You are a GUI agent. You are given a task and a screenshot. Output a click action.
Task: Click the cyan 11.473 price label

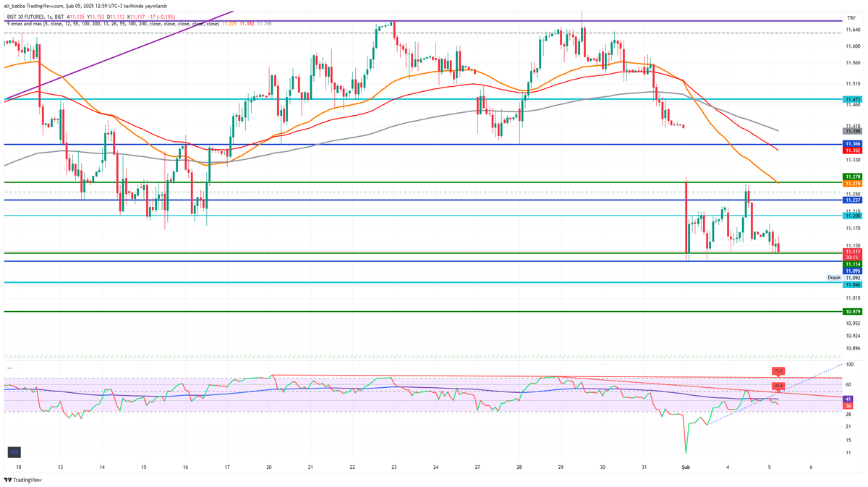851,99
